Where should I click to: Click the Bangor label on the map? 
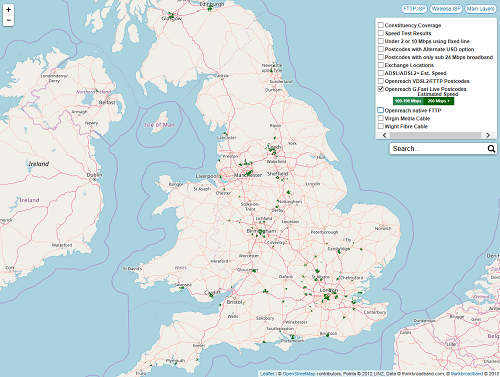pyautogui.click(x=176, y=184)
